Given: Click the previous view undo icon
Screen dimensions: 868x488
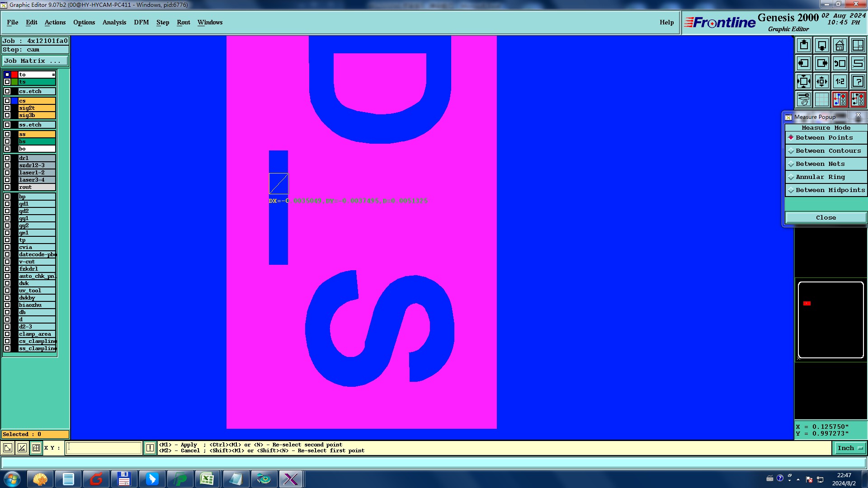Looking at the screenshot, I should tap(840, 63).
